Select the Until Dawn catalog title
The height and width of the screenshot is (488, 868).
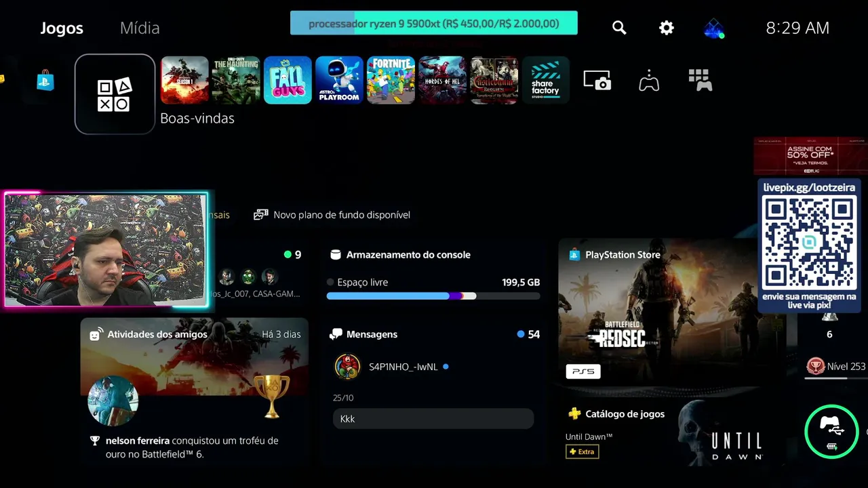589,436
